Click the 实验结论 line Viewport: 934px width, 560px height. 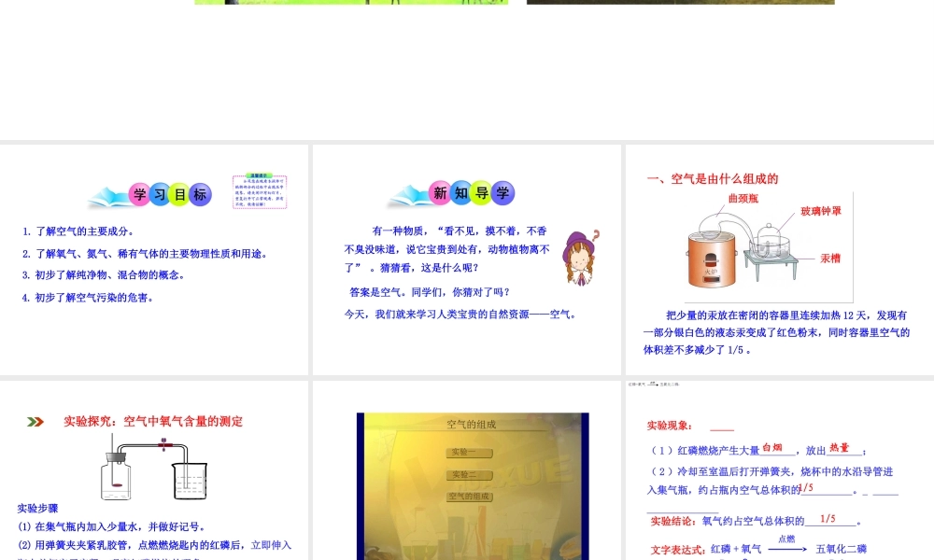(756, 521)
